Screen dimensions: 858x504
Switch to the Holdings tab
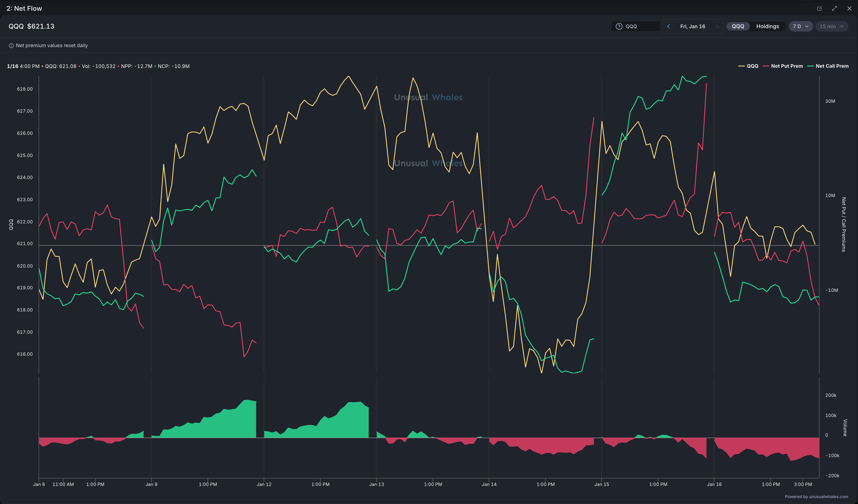coord(768,26)
